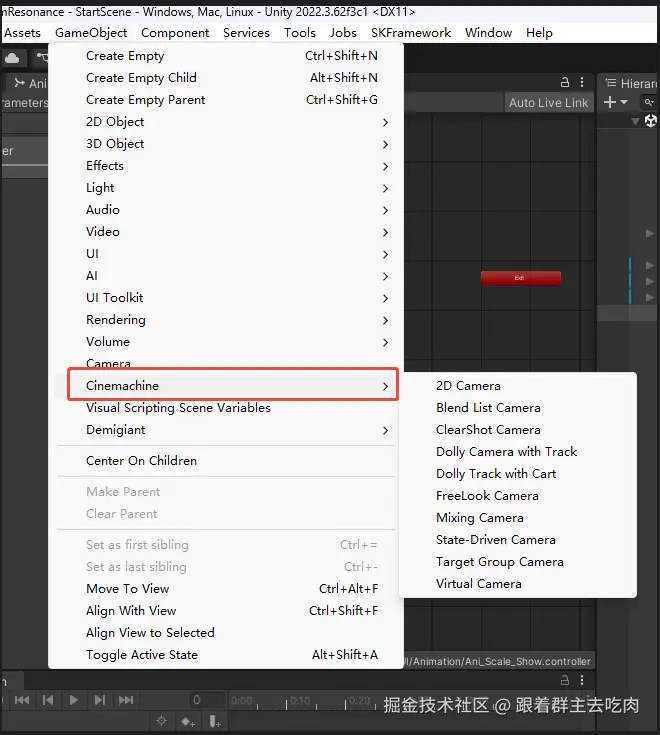Select Create Empty Parent
Viewport: 660px width, 735px height.
coord(226,100)
